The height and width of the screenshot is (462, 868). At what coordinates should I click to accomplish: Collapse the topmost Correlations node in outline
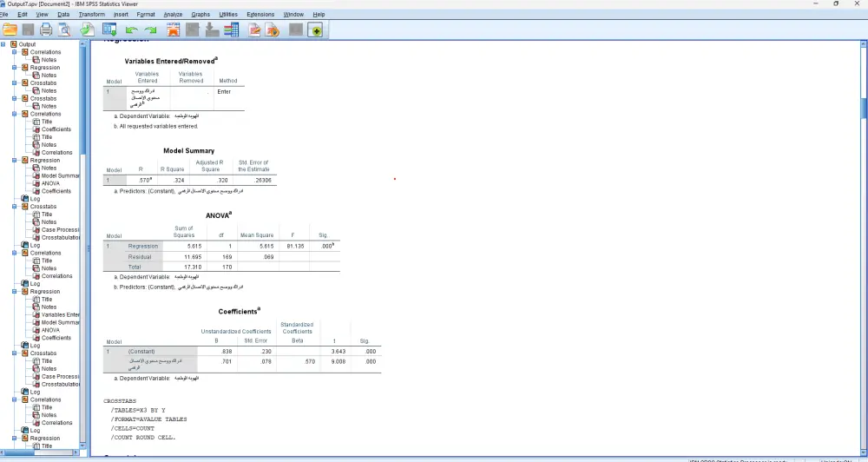pos(15,52)
